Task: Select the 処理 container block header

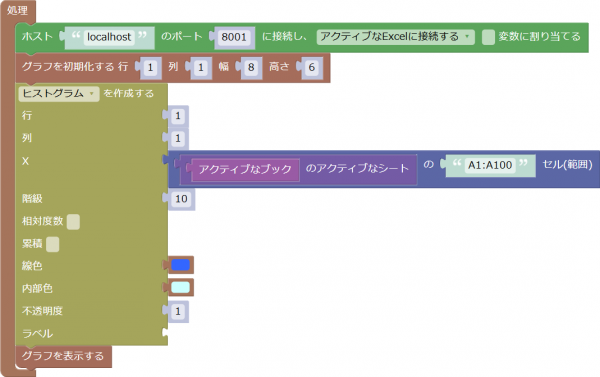Action: pyautogui.click(x=18, y=10)
